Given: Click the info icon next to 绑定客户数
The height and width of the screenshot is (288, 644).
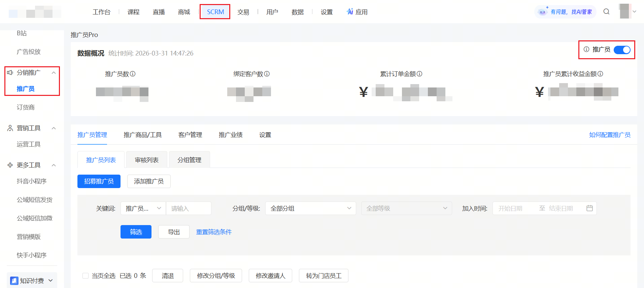Looking at the screenshot, I should pos(267,74).
